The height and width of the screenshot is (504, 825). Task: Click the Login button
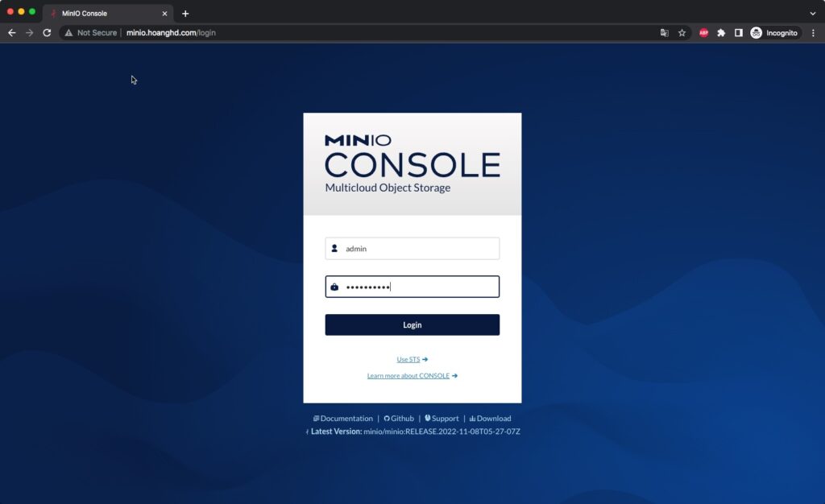point(412,324)
